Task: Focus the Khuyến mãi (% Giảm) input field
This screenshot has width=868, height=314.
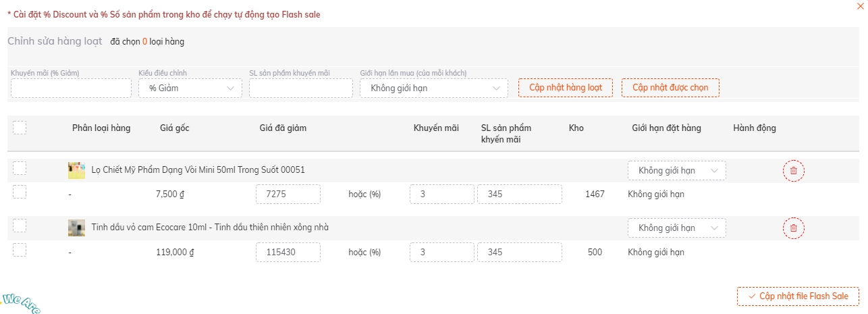Action: [71, 88]
